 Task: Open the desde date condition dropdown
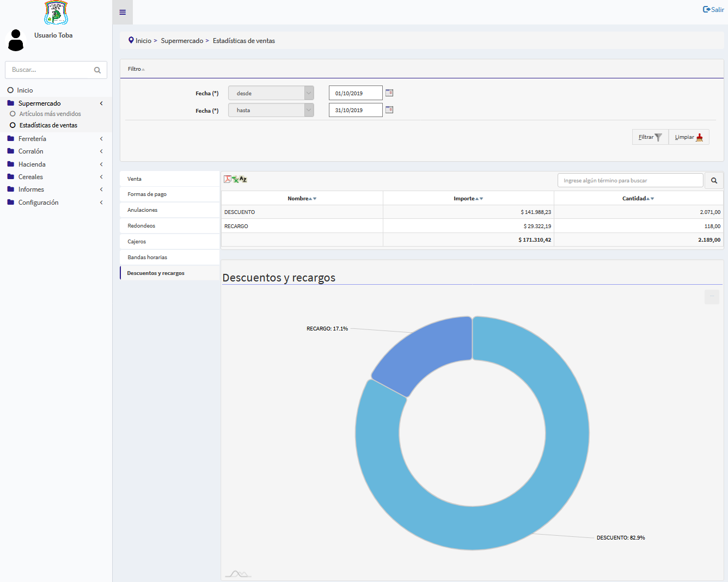click(x=271, y=93)
